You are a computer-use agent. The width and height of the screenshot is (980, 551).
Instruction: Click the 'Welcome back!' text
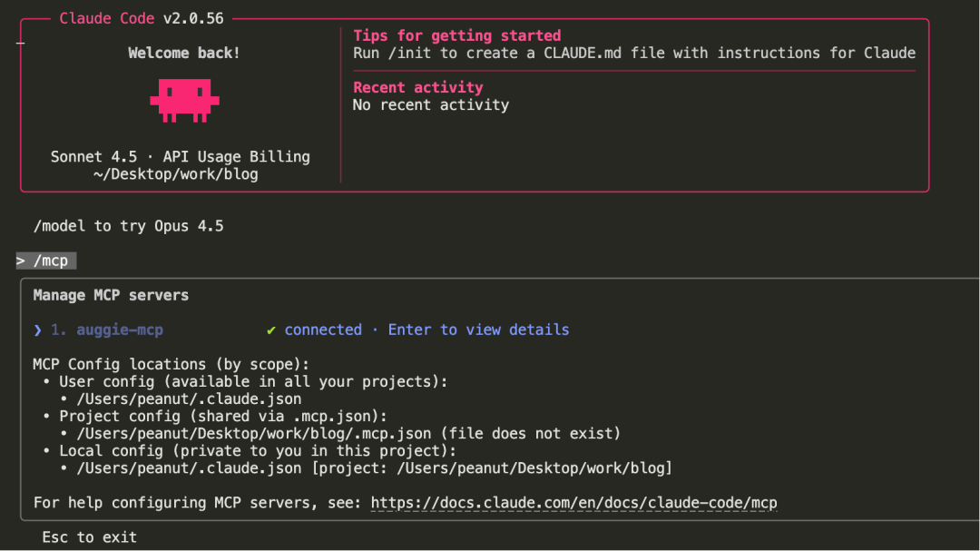pos(184,53)
